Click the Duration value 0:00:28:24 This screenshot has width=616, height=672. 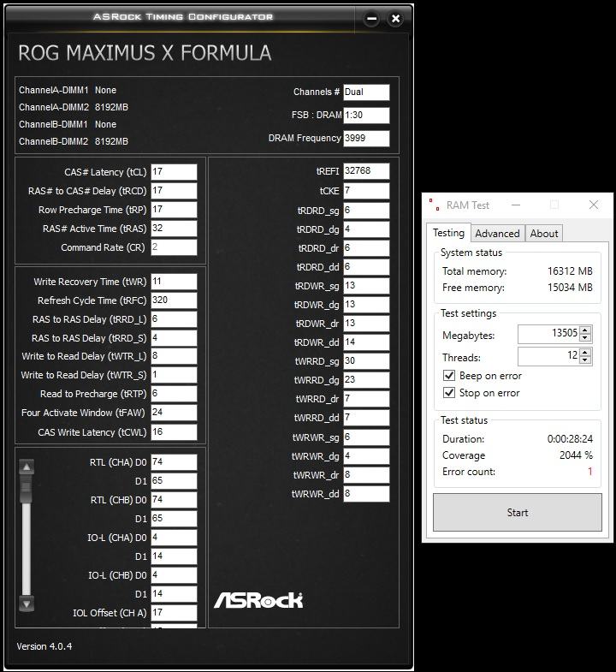point(570,439)
